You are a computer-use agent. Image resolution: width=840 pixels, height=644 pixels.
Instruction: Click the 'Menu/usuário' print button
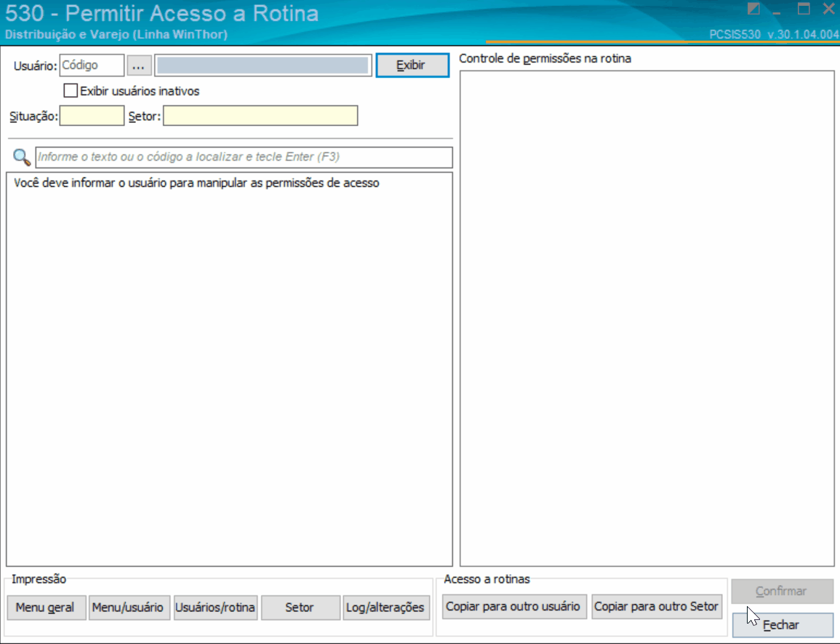click(129, 608)
